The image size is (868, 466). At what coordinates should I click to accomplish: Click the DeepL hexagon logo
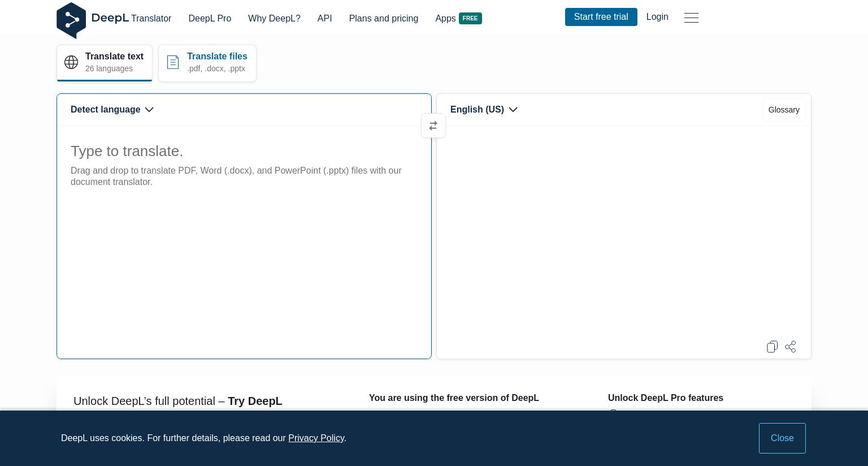(71, 20)
